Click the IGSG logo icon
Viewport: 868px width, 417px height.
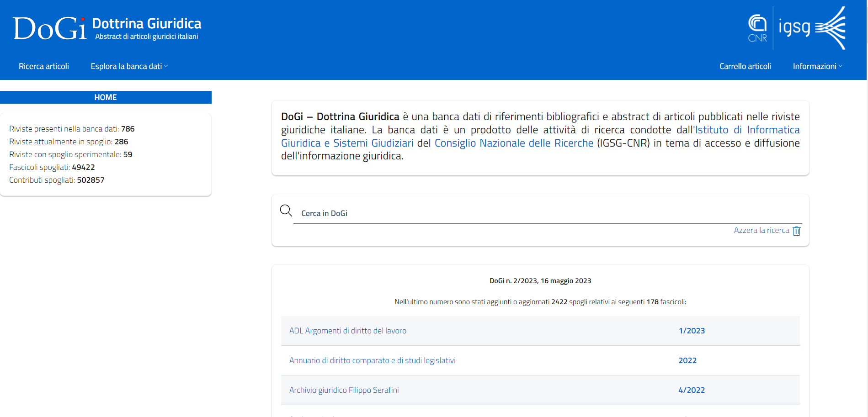812,28
